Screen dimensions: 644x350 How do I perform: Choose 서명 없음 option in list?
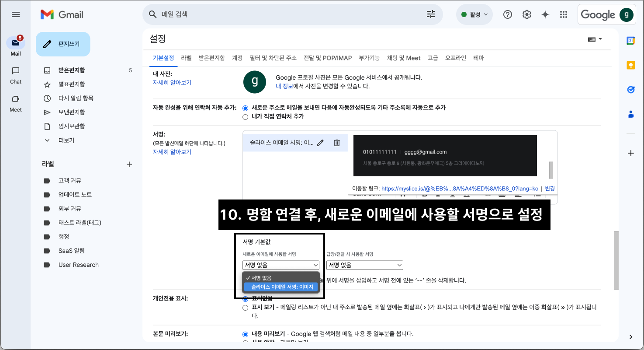pyautogui.click(x=281, y=278)
